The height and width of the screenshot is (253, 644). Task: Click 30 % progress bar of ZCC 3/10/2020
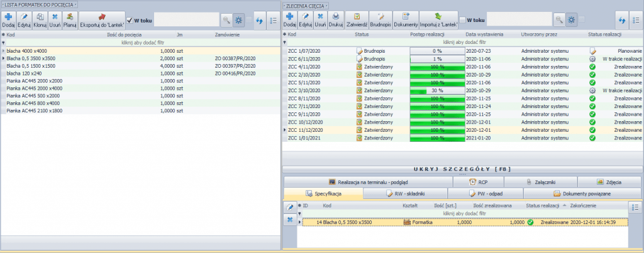click(x=437, y=90)
